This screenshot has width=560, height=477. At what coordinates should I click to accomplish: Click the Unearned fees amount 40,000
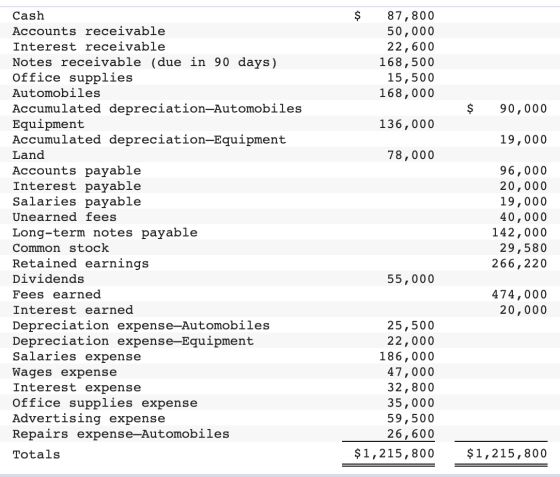[523, 217]
